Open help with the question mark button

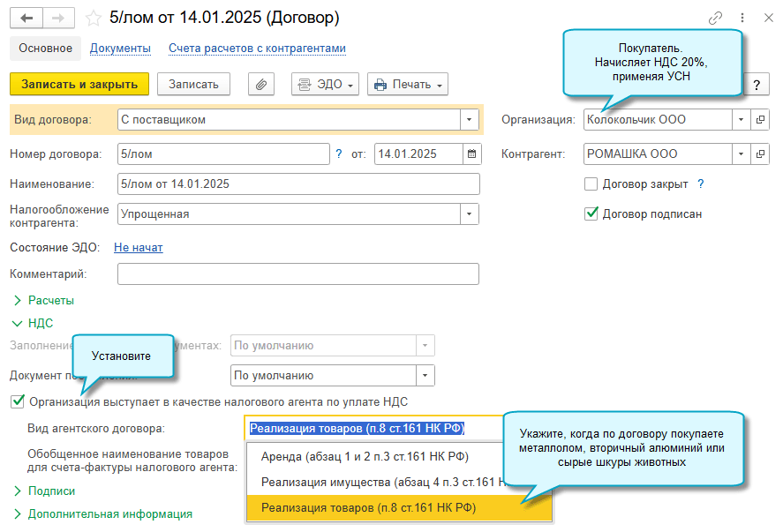pyautogui.click(x=757, y=85)
